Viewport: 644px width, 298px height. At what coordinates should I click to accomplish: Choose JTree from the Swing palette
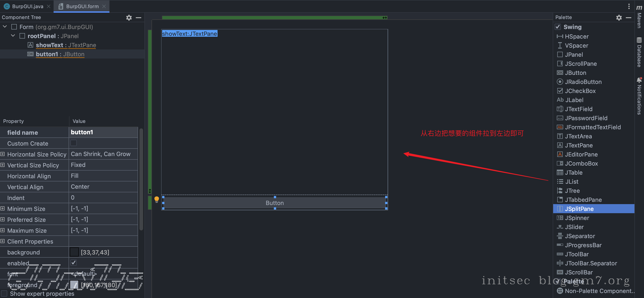[x=572, y=191]
